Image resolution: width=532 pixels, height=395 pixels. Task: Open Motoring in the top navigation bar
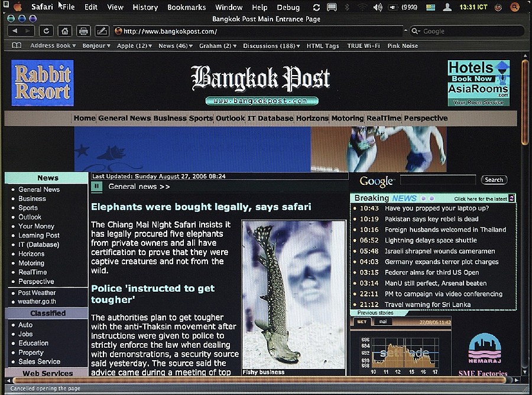click(x=348, y=118)
